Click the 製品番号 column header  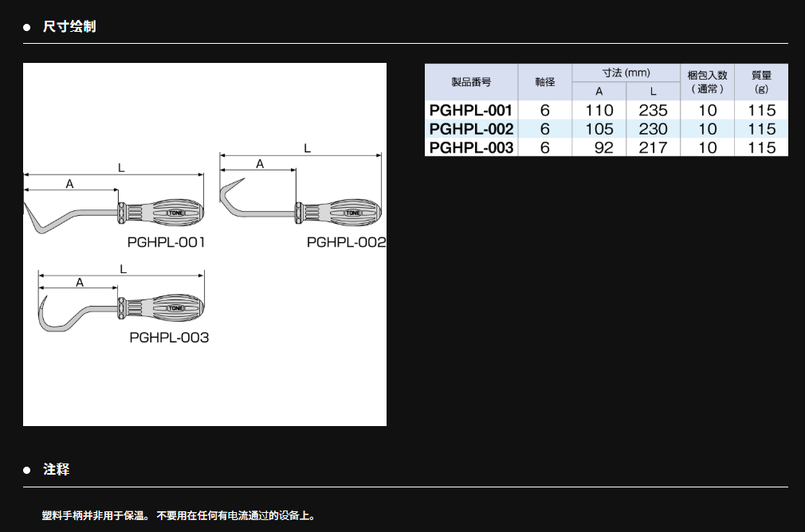tap(470, 82)
